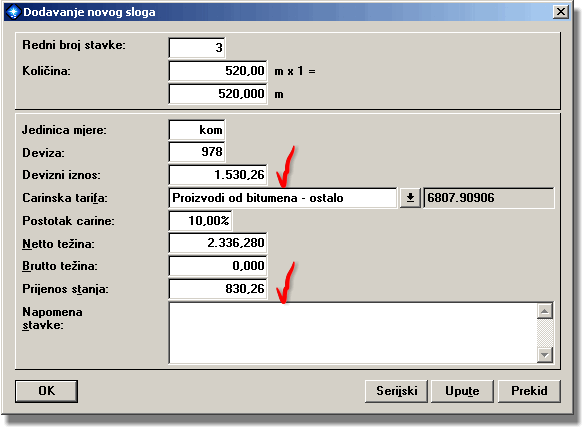Image resolution: width=587 pixels, height=431 pixels.
Task: Open help with the Upute button
Action: (462, 391)
